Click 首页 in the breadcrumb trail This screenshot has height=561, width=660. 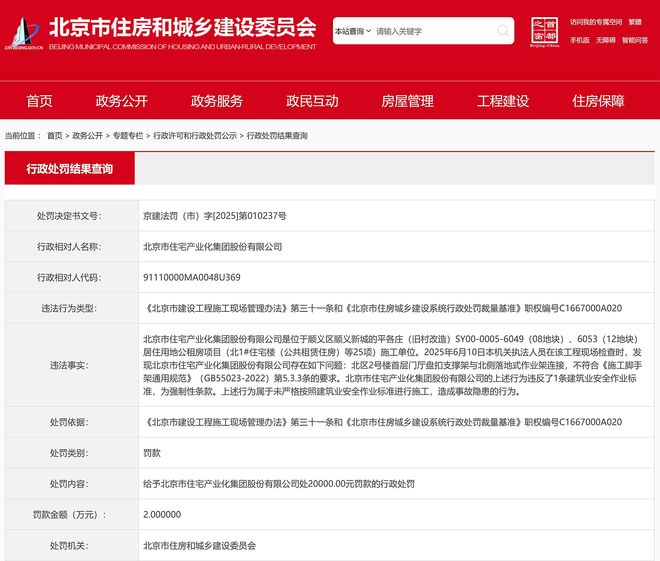tap(54, 136)
